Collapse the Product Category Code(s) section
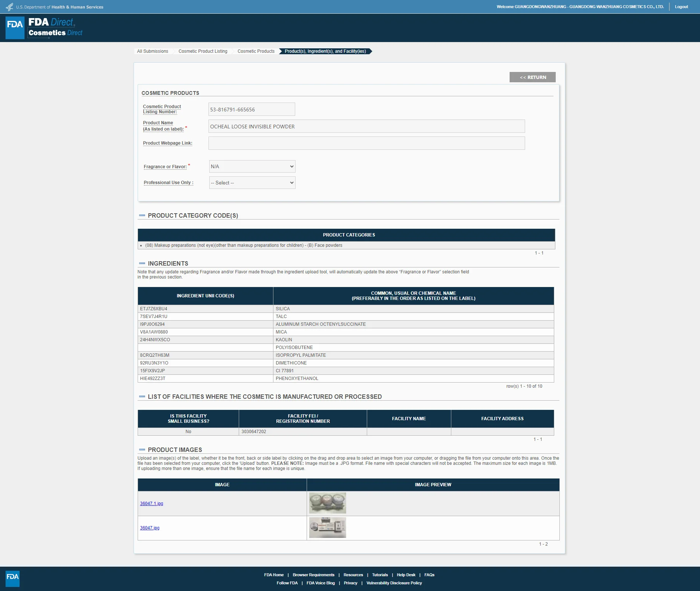The image size is (700, 591). 142,215
